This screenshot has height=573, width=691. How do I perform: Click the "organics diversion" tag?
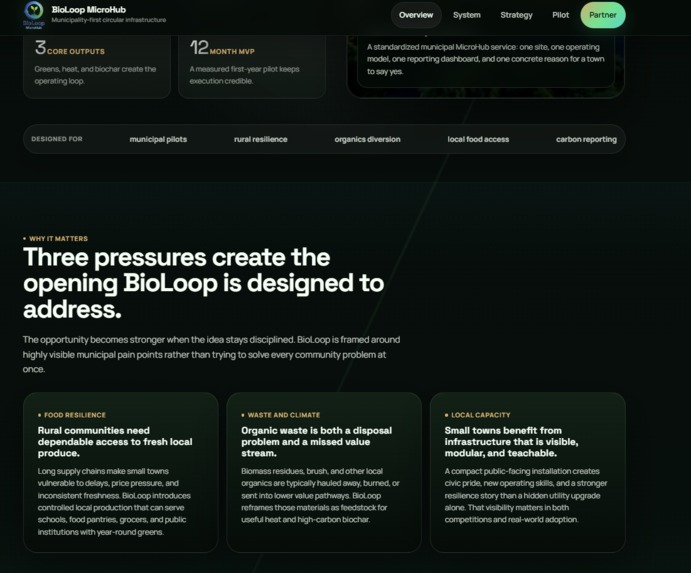(x=368, y=139)
